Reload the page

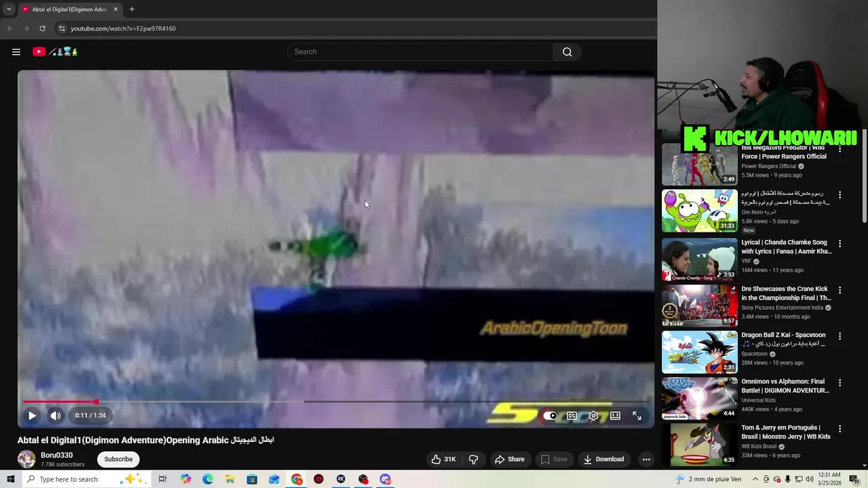point(42,28)
